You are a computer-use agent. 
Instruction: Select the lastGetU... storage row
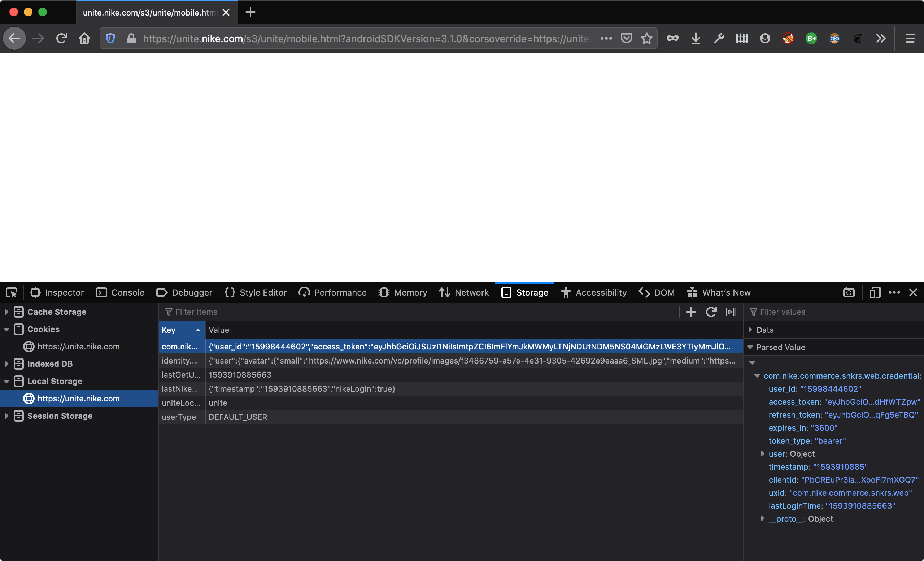tap(451, 375)
